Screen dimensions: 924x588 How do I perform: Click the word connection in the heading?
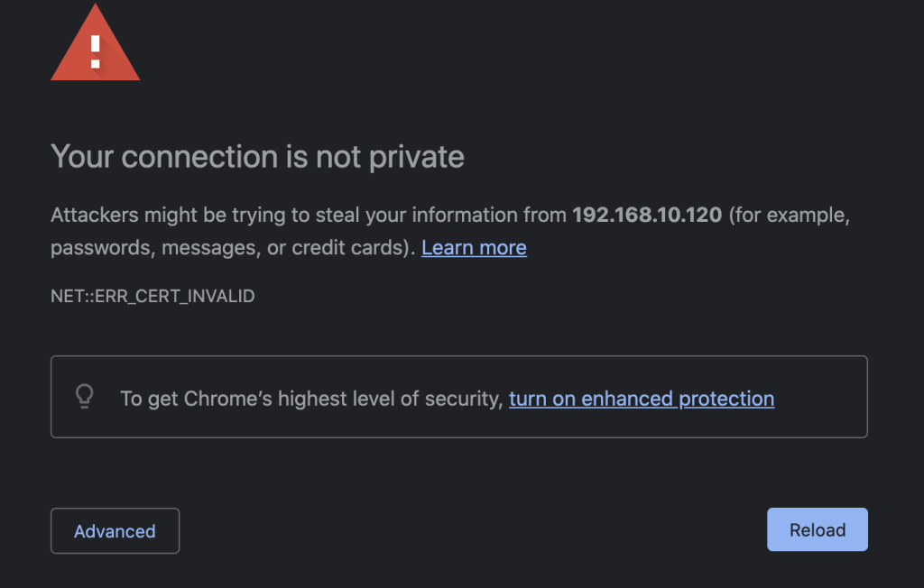click(x=199, y=157)
